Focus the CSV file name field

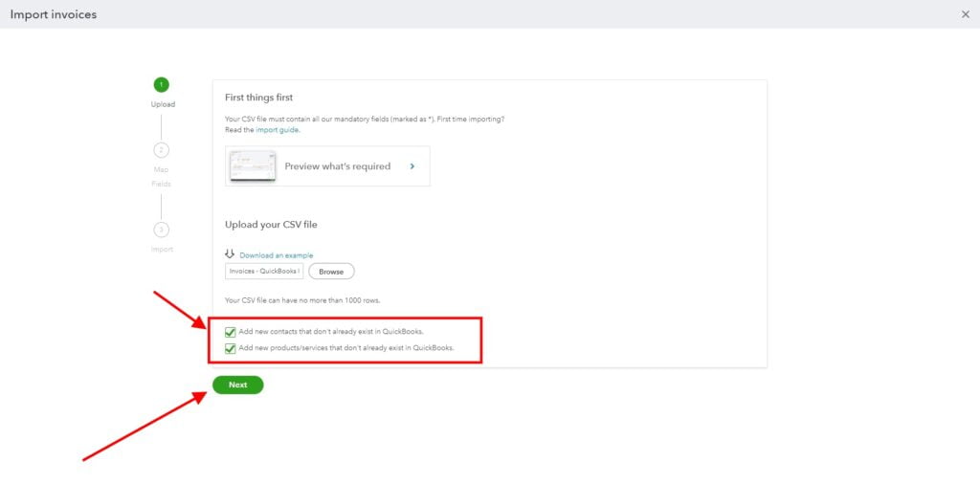point(264,272)
